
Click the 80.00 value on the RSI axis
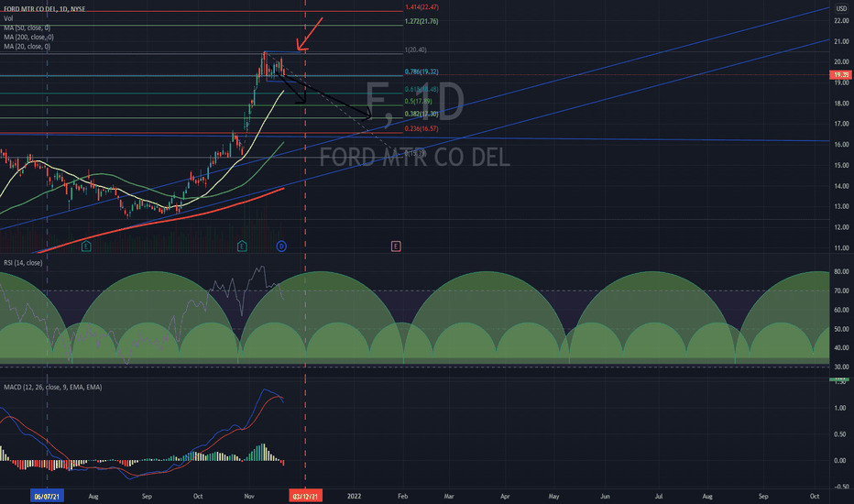(841, 272)
